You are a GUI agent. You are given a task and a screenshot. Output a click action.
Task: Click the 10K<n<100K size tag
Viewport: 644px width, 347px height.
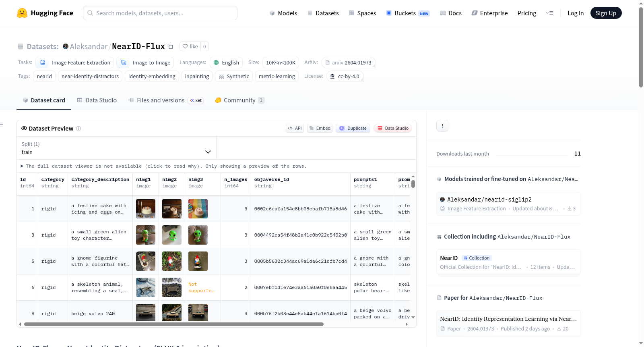click(281, 62)
